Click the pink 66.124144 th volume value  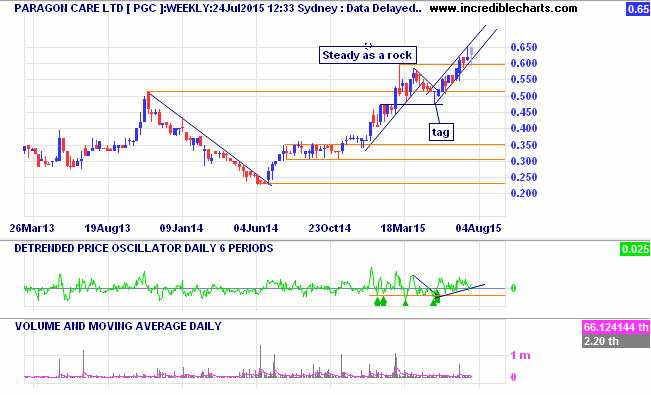click(616, 327)
